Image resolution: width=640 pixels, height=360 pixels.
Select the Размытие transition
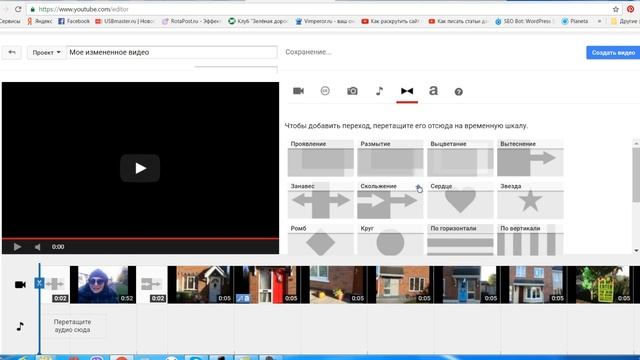coord(390,158)
